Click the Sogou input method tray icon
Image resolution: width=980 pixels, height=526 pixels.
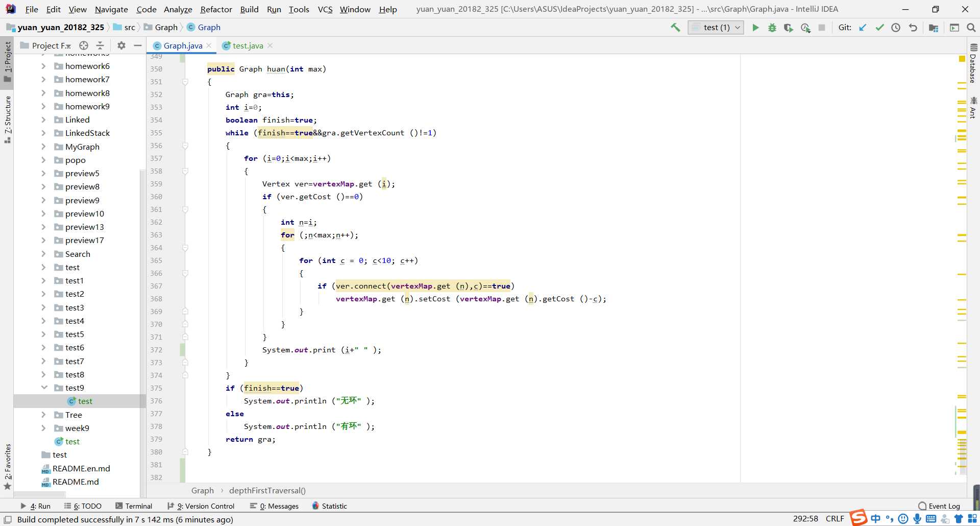click(858, 517)
